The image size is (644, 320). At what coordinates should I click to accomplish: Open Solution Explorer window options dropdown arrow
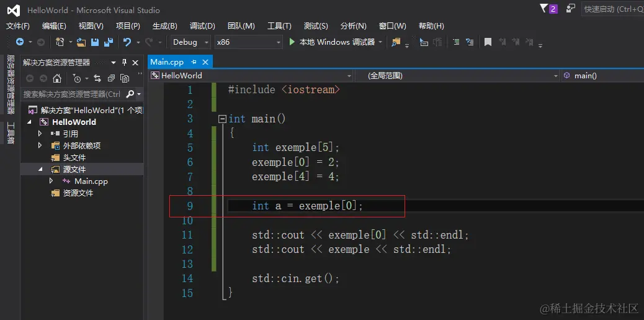tap(114, 63)
